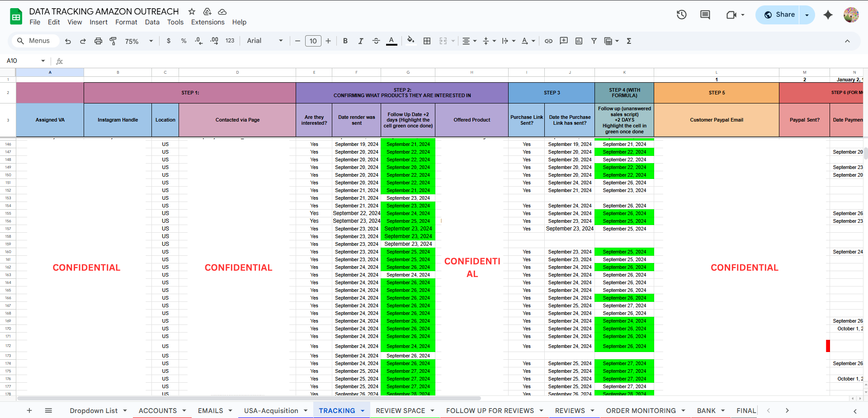Image resolution: width=868 pixels, height=418 pixels.
Task: Open the comments panel icon
Action: (705, 15)
